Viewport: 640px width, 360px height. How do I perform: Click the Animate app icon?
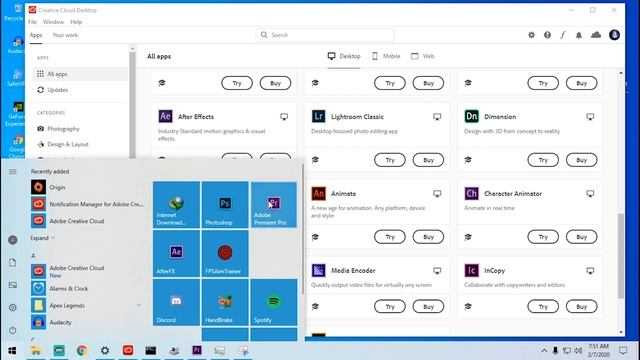pyautogui.click(x=318, y=193)
